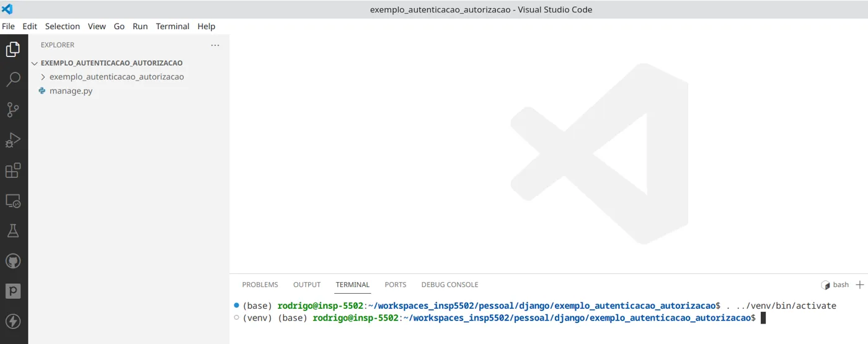Open the Run menu
The image size is (868, 344).
click(140, 26)
